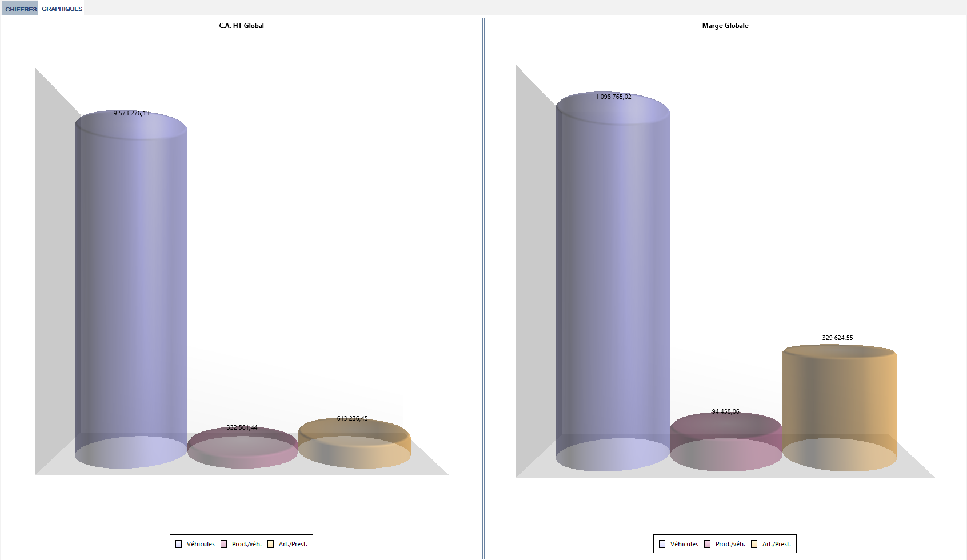The image size is (967, 560).
Task: Click Art./Prest. swatch in C.A. HT legend
Action: [x=271, y=544]
